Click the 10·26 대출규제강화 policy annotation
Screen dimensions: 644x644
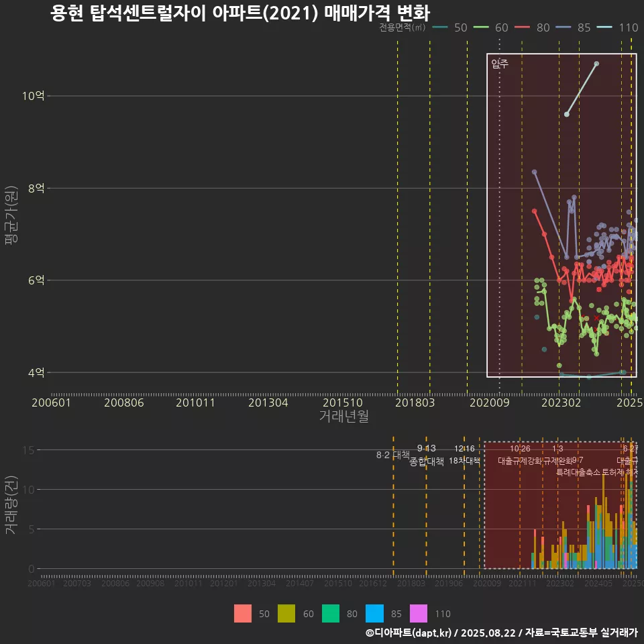point(520,455)
